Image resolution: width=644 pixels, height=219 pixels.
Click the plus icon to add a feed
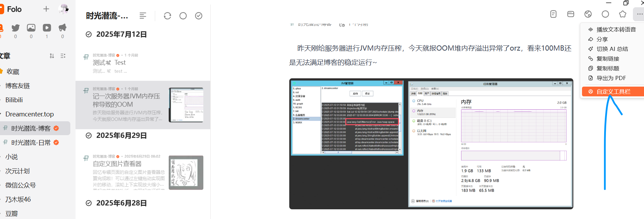46,9
